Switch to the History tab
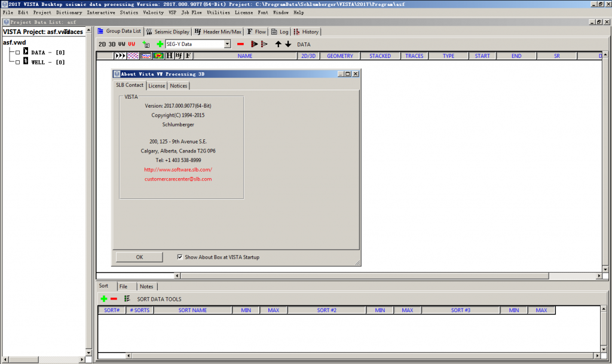The width and height of the screenshot is (612, 364). click(x=307, y=32)
